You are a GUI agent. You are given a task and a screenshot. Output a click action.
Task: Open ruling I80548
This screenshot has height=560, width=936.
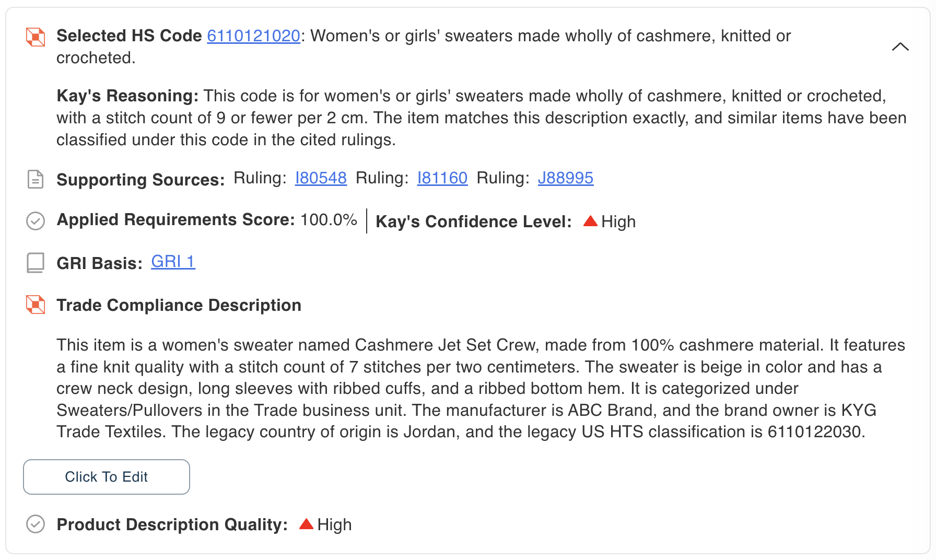(321, 178)
